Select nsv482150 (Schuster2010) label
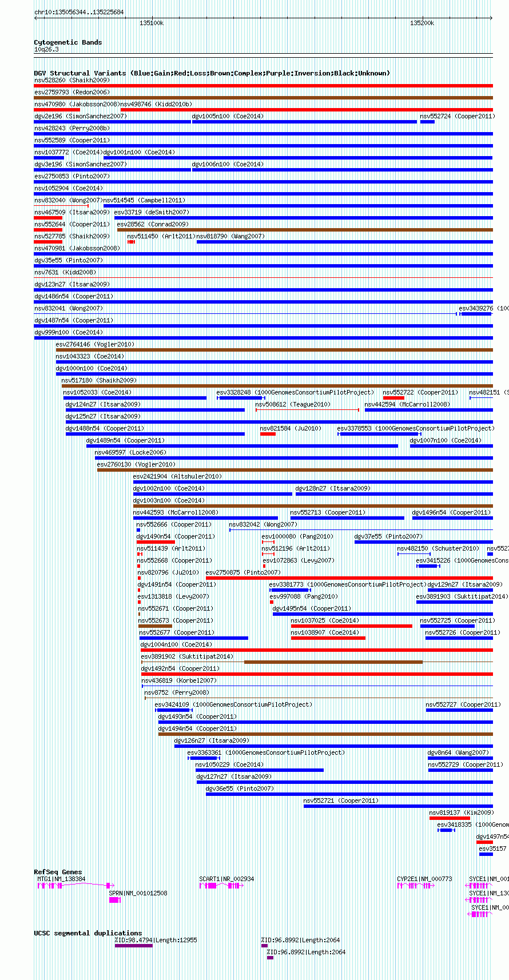Image resolution: width=509 pixels, height=980 pixels. (439, 548)
